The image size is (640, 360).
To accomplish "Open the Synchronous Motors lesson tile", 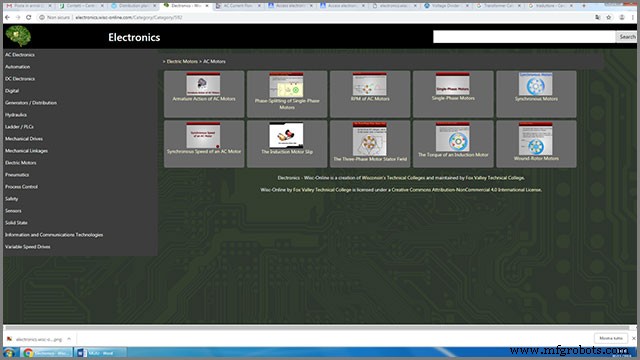I will 536,94.
